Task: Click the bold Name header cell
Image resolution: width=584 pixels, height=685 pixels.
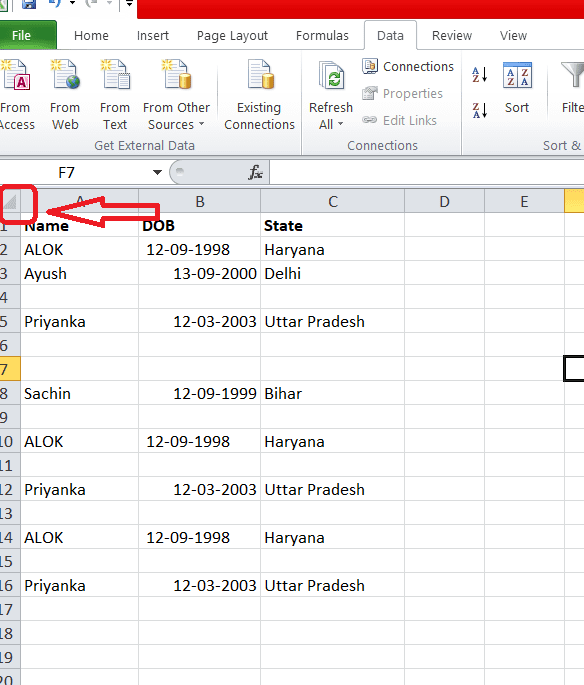Action: point(79,225)
